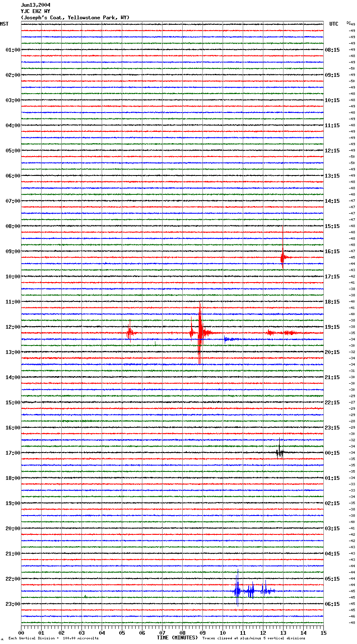357x644 pixels.
Task: Click the 04:15 UTC time label
Action: tap(332, 554)
